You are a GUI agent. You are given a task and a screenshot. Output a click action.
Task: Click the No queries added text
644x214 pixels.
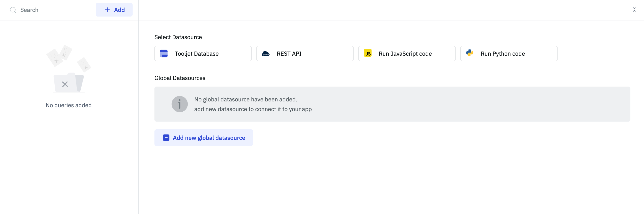(68, 105)
